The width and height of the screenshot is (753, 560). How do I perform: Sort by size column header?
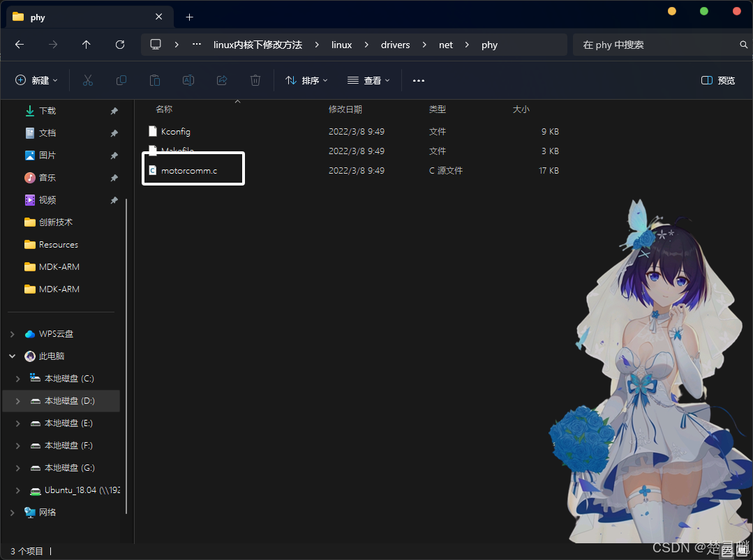point(521,109)
